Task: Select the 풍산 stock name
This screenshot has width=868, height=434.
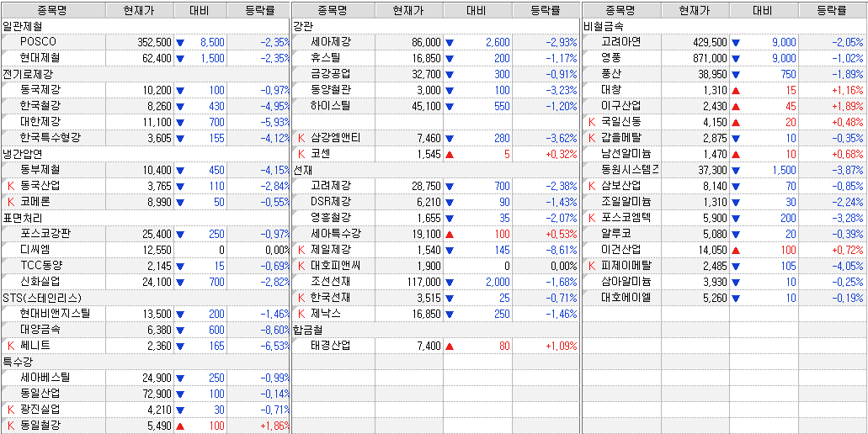Action: 611,74
